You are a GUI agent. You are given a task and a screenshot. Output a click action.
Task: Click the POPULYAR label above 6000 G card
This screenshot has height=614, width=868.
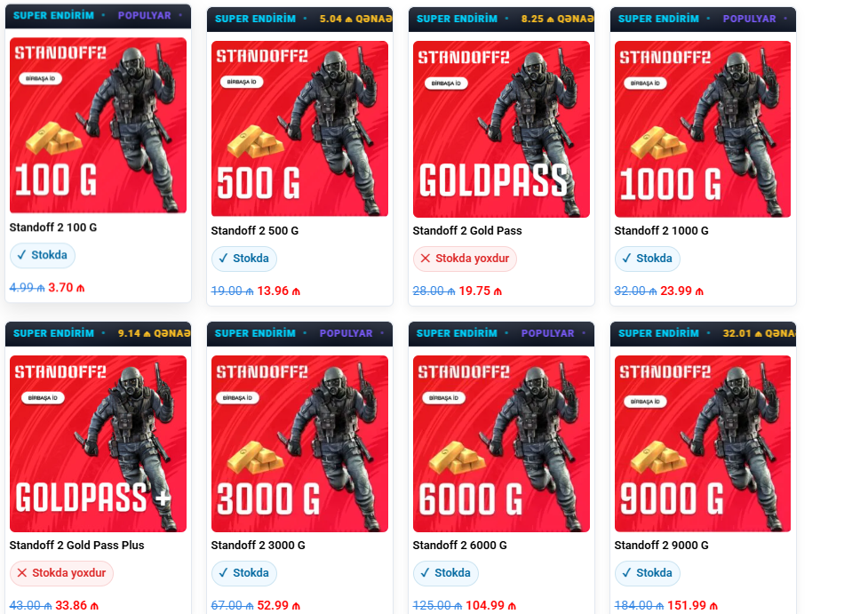pyautogui.click(x=547, y=333)
